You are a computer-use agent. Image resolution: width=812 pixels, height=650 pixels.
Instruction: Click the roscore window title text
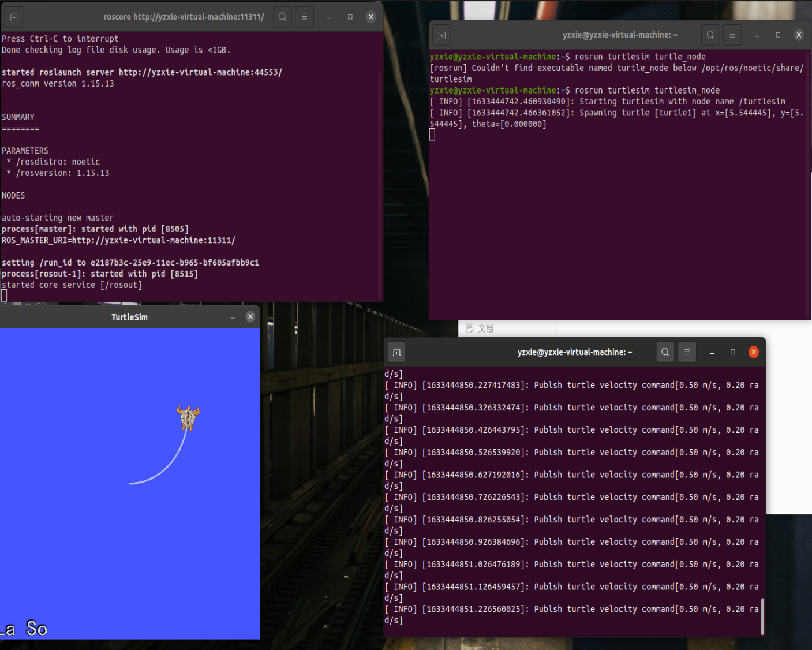click(x=184, y=17)
